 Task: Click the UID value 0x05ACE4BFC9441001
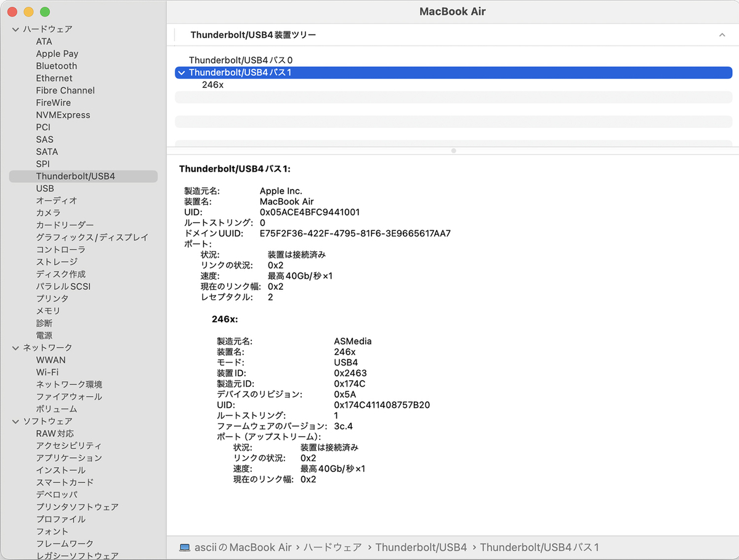coord(310,212)
